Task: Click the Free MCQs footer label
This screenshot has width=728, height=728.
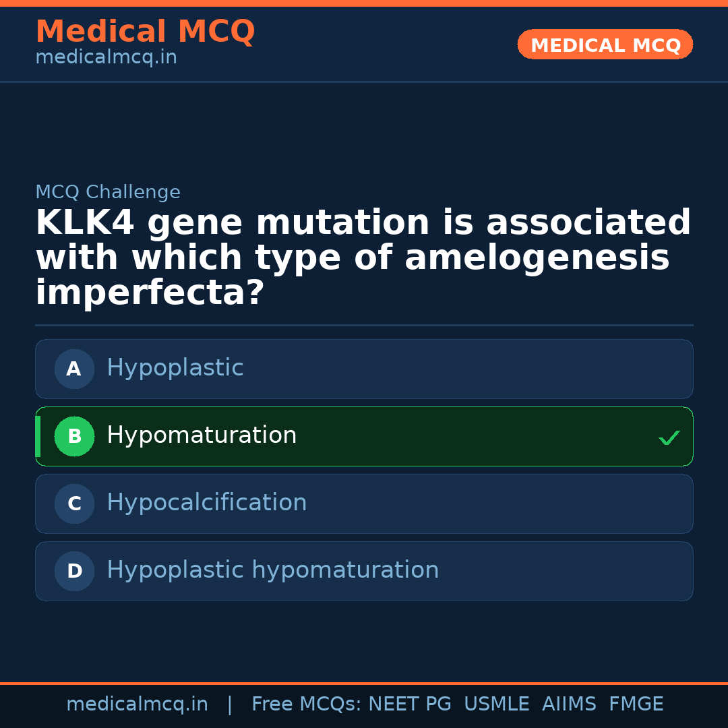Action: coord(306,704)
